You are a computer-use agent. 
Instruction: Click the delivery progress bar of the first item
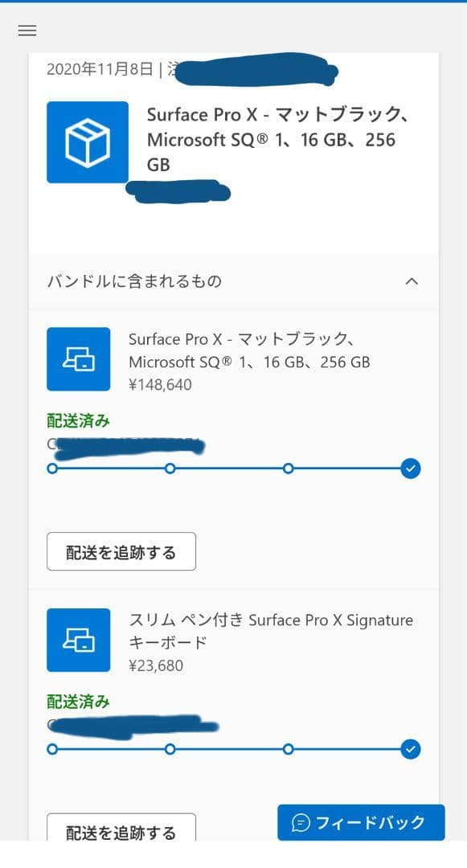231,468
